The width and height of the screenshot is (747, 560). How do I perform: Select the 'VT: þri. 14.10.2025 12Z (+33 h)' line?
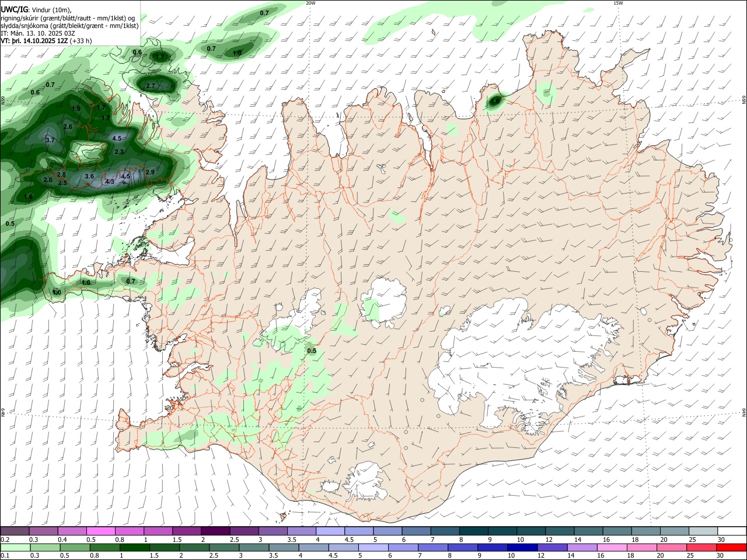46,41
